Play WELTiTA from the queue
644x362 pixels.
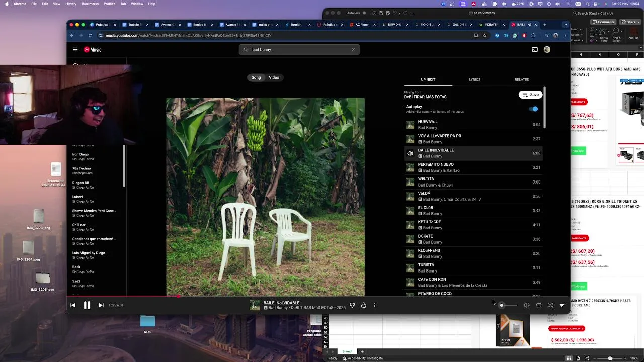coord(473,182)
